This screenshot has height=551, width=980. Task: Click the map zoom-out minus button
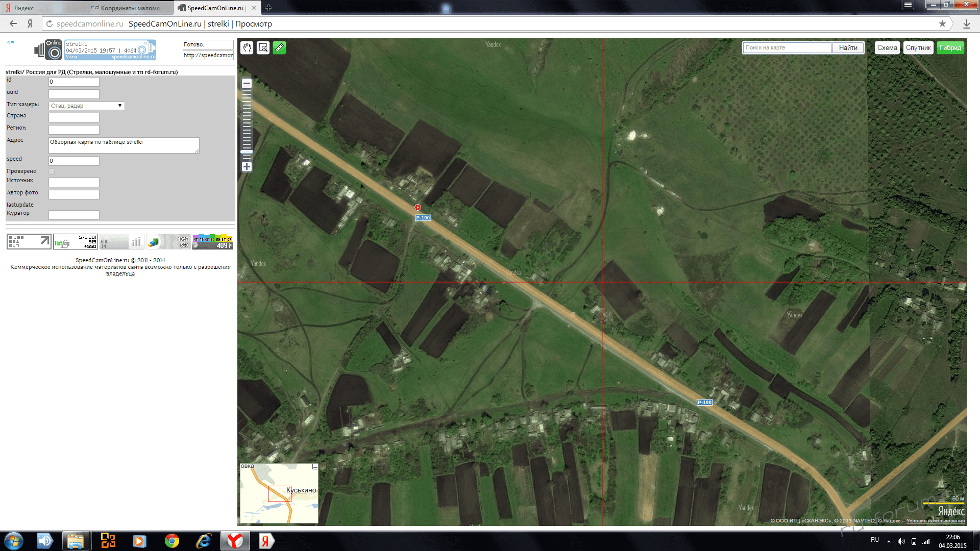(x=247, y=84)
